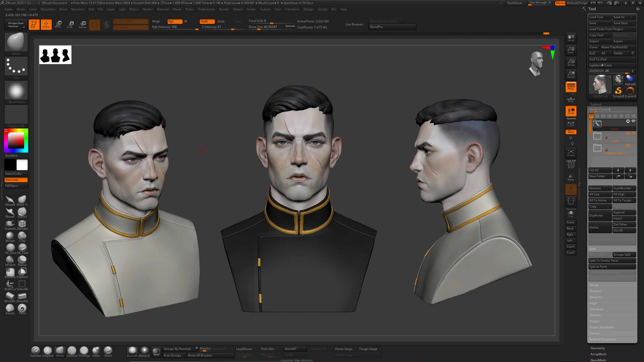This screenshot has width=644, height=362.
Task: Open the Render menu
Action: 224,9
